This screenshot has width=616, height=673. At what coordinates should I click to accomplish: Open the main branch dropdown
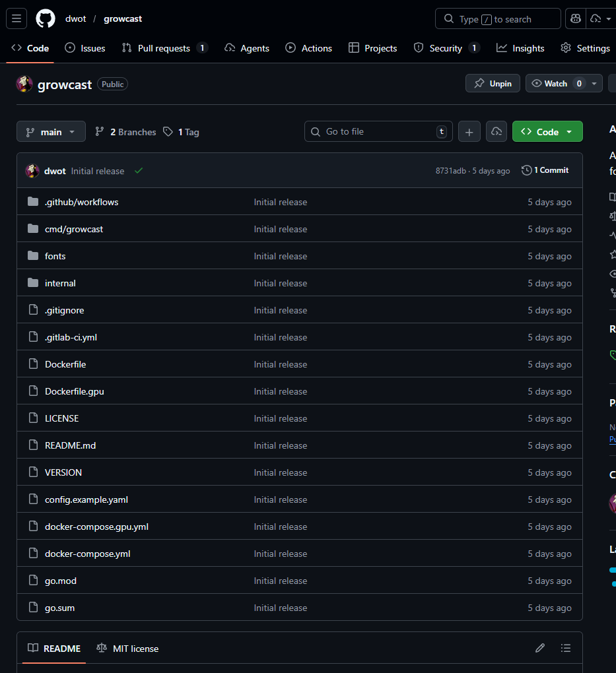click(51, 131)
